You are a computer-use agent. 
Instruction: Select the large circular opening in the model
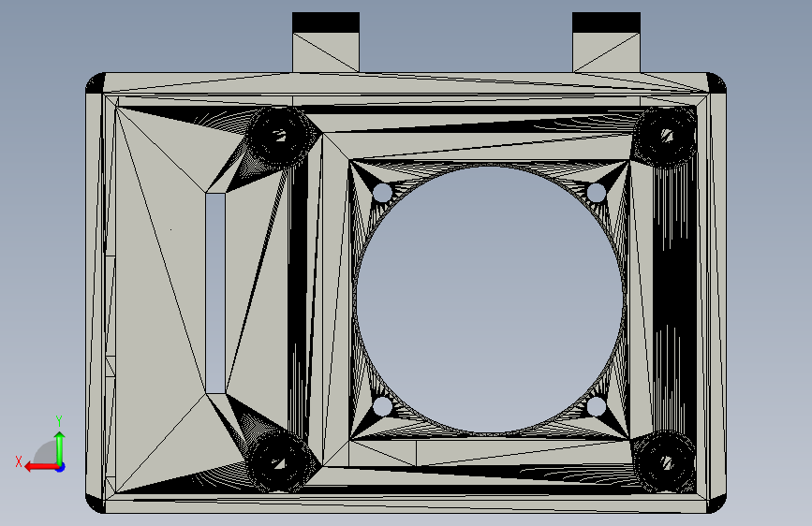[490, 300]
